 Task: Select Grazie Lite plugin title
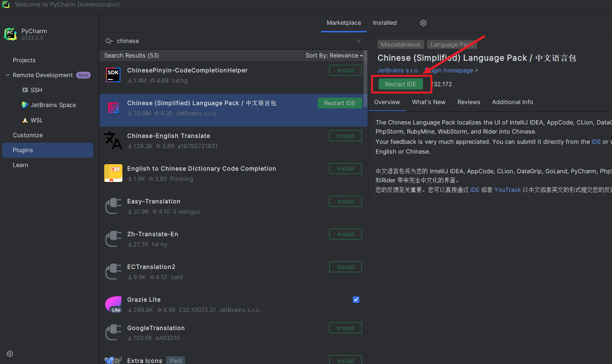[144, 300]
